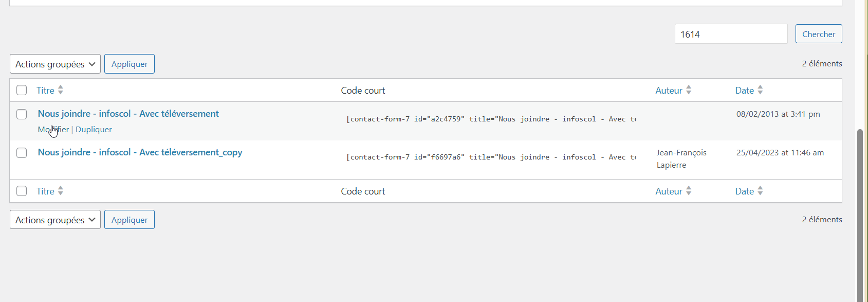Toggle select-all checkbox in the table footer

pos(22,191)
